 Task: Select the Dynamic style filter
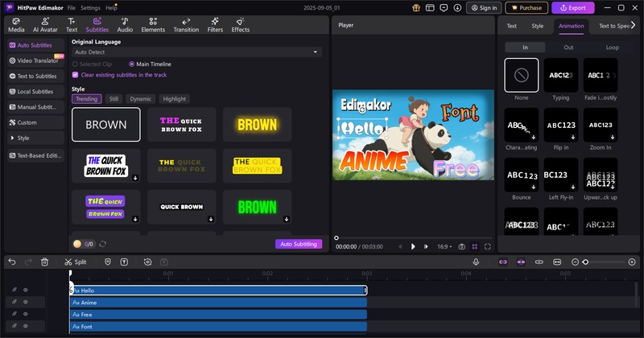[140, 99]
